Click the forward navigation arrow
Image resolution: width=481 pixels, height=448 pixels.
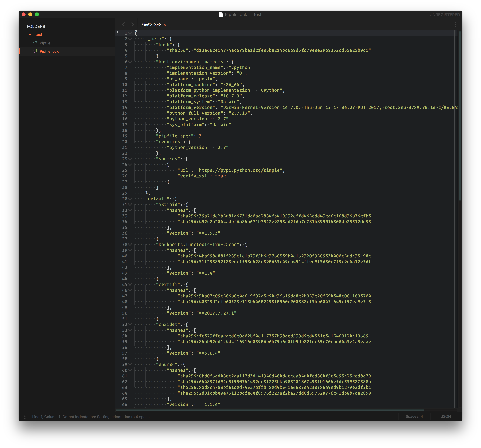[132, 24]
